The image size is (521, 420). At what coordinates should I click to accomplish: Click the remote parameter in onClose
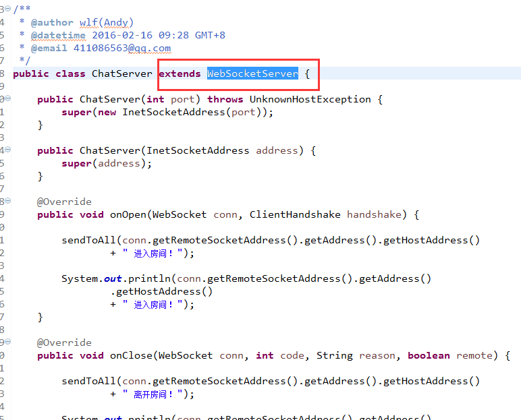(x=474, y=355)
